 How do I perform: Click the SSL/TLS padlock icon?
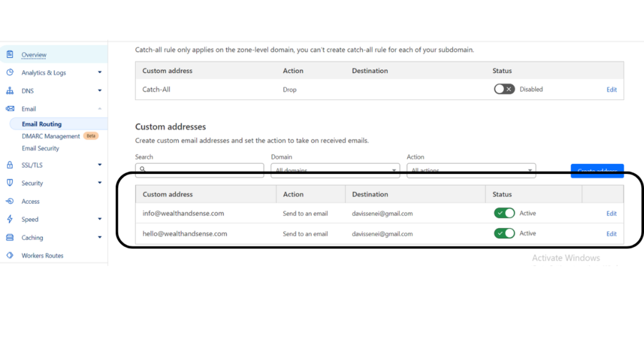9,165
